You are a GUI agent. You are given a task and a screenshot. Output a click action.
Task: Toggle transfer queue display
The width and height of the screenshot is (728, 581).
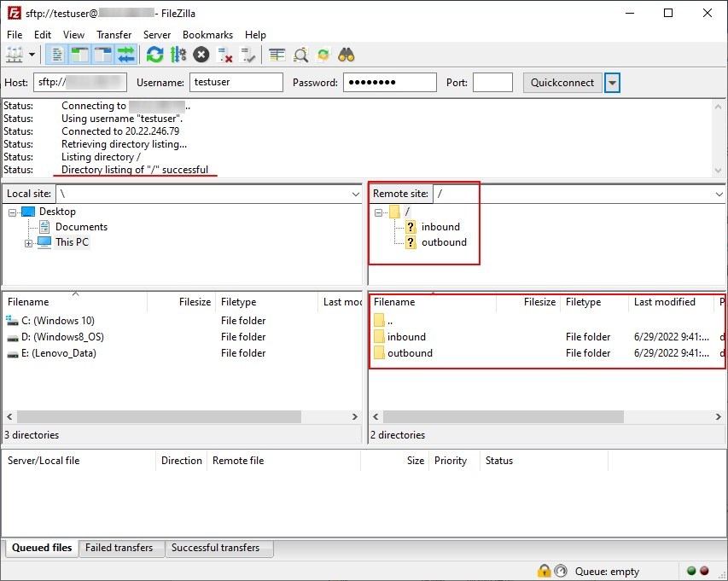tap(125, 55)
